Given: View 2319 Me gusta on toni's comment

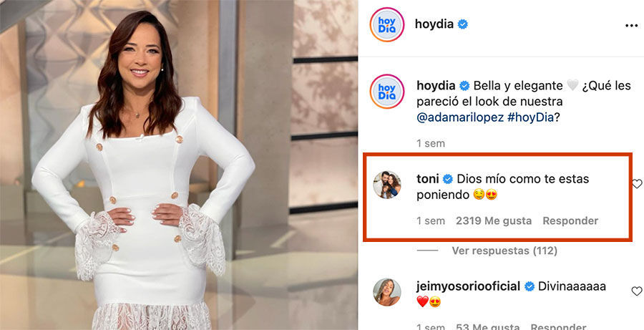Looking at the screenshot, I should pos(494,220).
